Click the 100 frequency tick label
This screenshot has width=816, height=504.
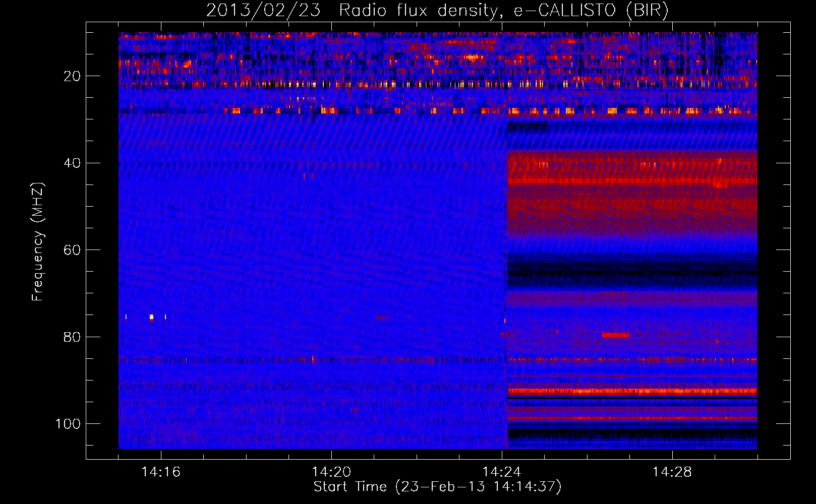[68, 423]
